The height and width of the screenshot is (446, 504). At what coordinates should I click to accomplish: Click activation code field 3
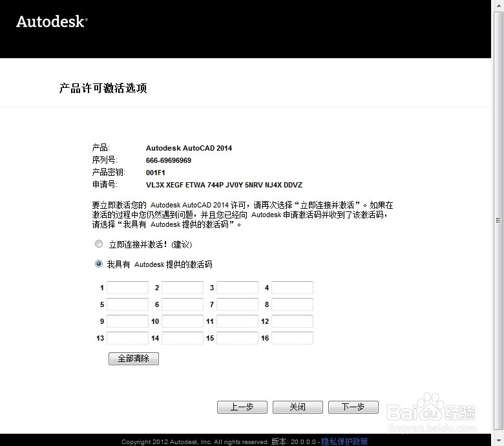[x=238, y=288]
